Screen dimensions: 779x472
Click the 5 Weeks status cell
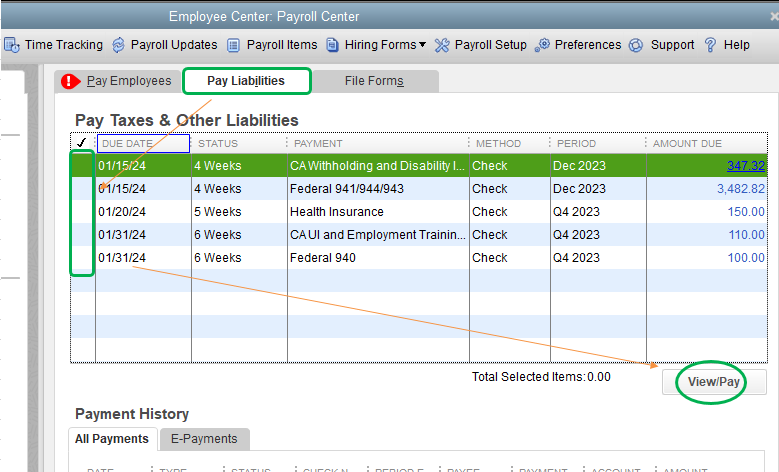[x=239, y=212]
